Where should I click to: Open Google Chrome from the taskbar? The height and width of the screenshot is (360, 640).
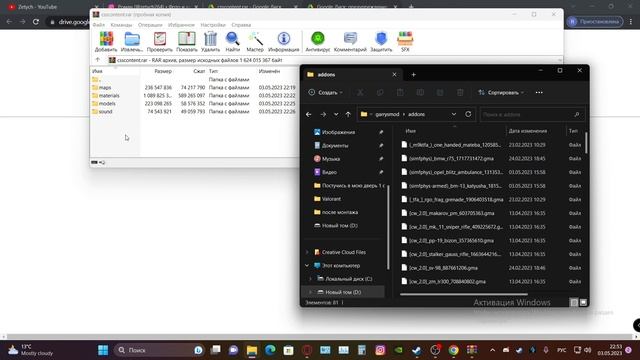pyautogui.click(x=453, y=350)
